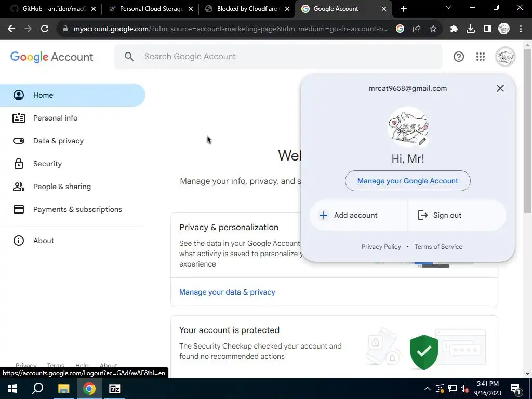The height and width of the screenshot is (399, 532).
Task: Click the share page icon in the address bar
Action: coord(417,29)
